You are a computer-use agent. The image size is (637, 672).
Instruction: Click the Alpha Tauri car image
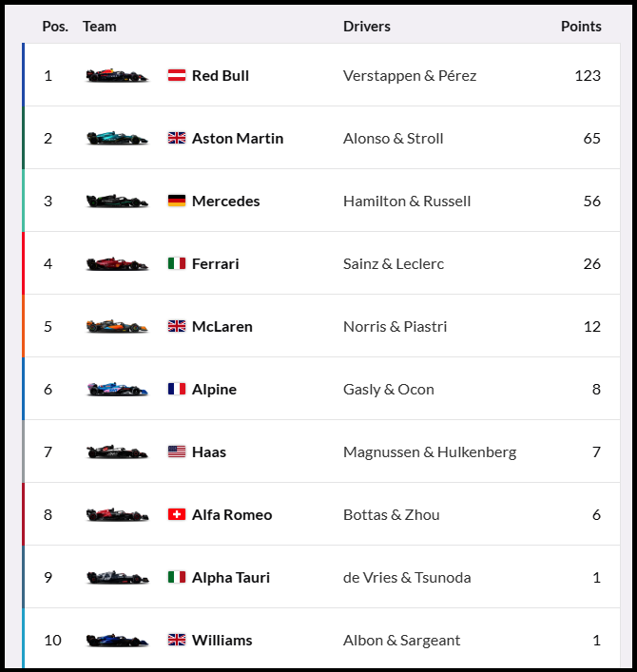117,577
